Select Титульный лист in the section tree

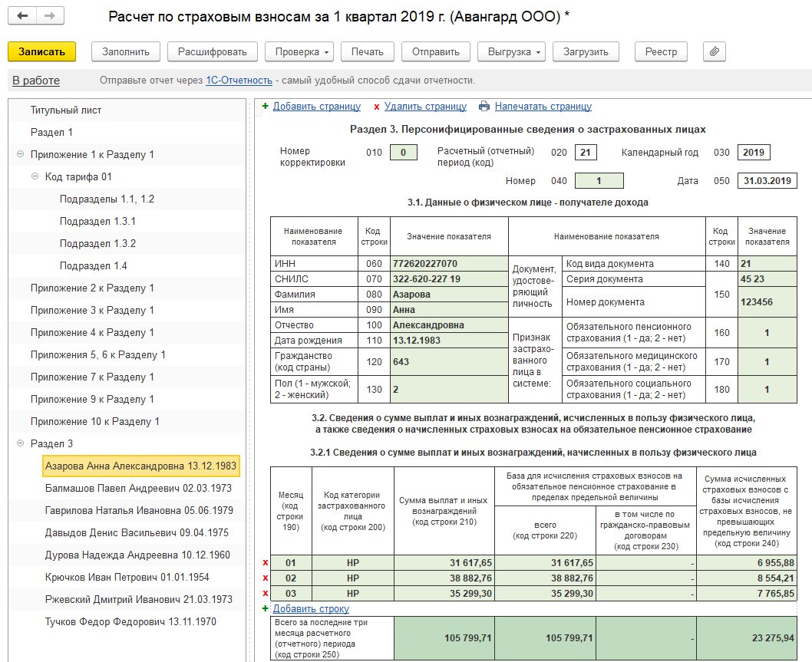point(66,110)
